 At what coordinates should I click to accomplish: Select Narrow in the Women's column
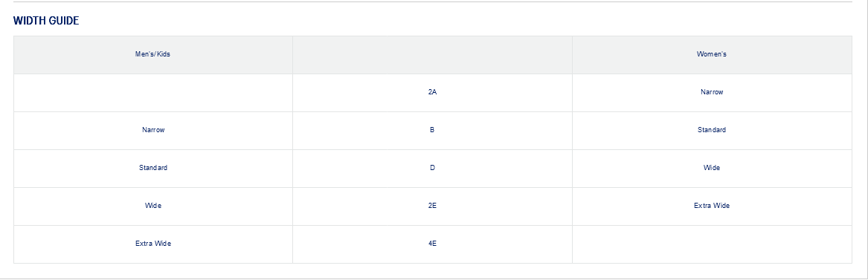[x=712, y=93]
